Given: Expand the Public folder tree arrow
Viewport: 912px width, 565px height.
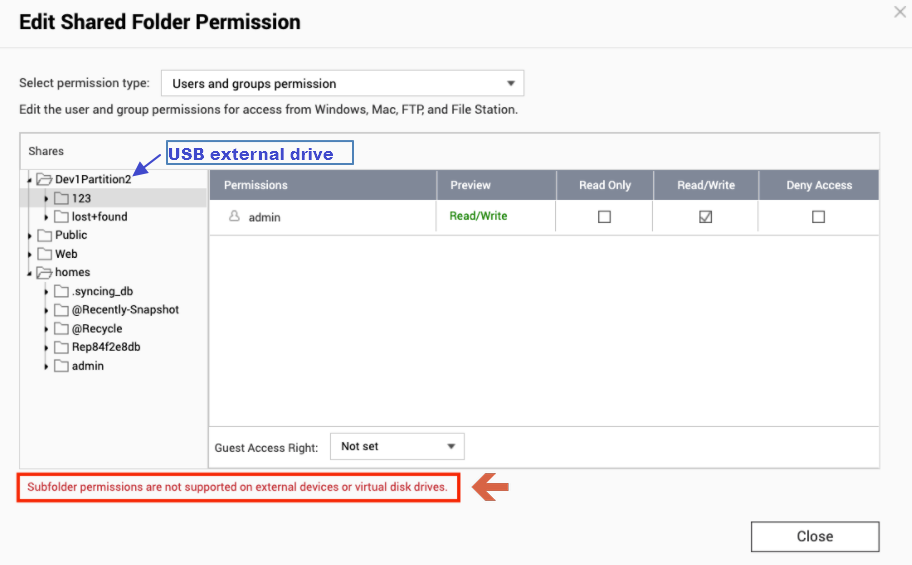Looking at the screenshot, I should [29, 236].
